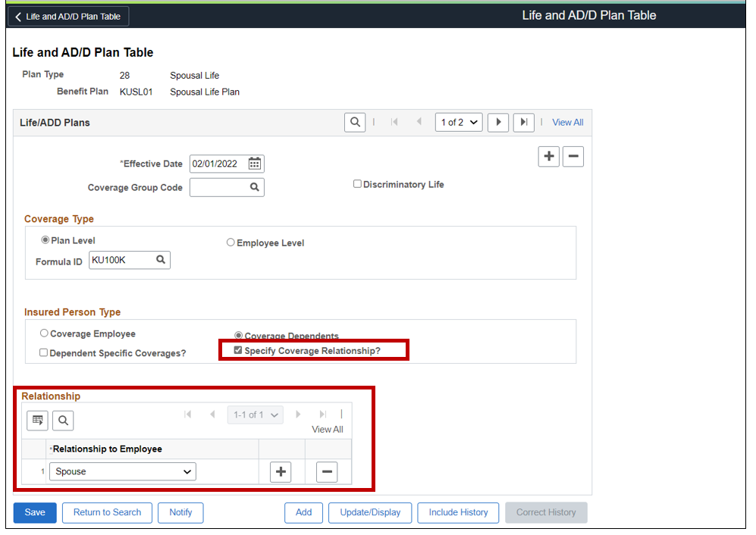Open the 1 of 2 row selector dropdown
The height and width of the screenshot is (535, 756).
[x=459, y=122]
